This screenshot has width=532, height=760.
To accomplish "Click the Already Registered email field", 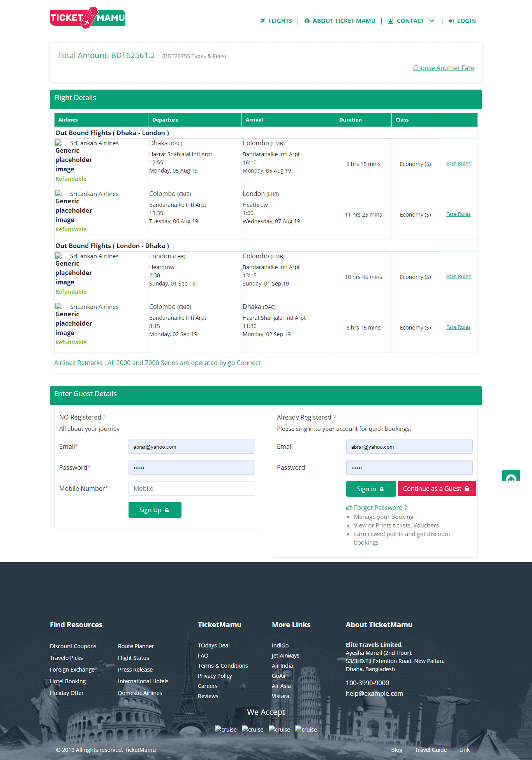I will click(x=409, y=446).
